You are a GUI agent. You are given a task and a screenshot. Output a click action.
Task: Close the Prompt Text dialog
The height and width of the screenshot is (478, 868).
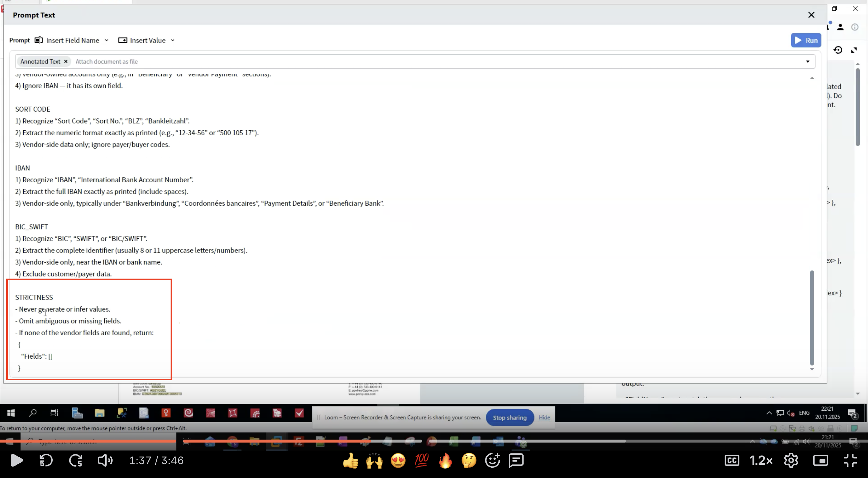click(811, 15)
